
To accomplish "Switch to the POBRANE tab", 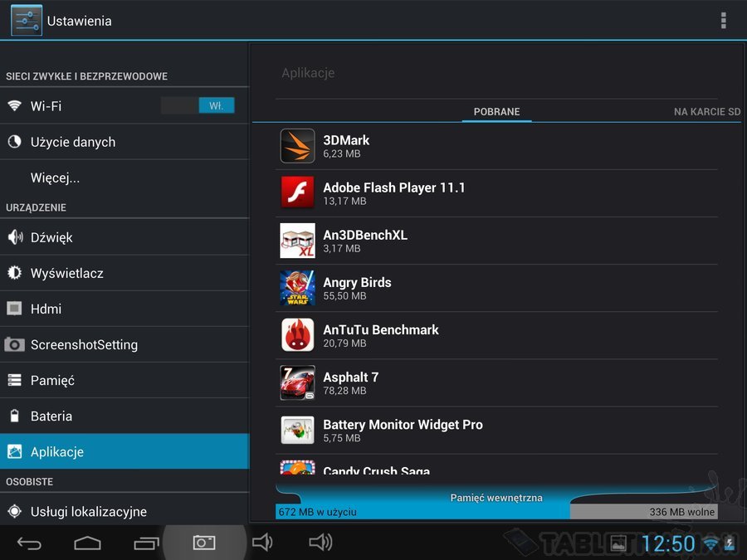I will (496, 112).
